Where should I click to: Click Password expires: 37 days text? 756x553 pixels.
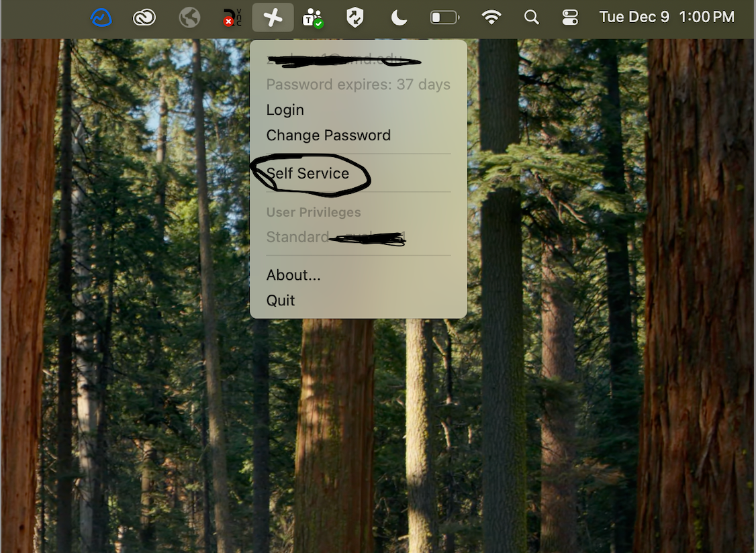pos(358,85)
